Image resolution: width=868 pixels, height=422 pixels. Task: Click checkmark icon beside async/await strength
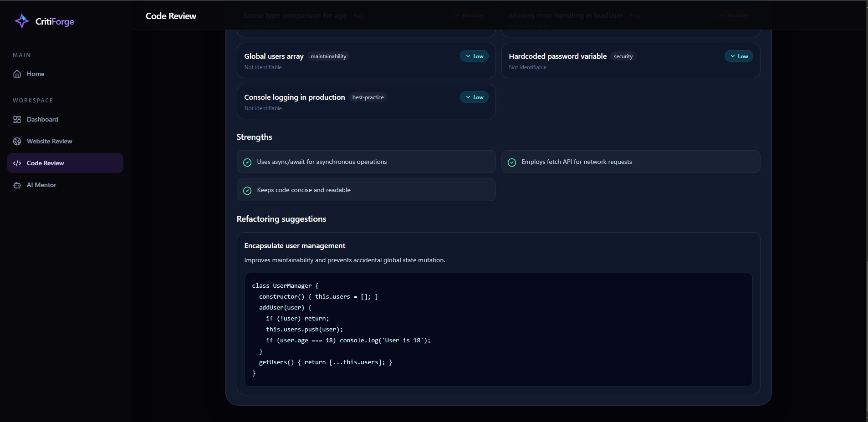pyautogui.click(x=247, y=162)
